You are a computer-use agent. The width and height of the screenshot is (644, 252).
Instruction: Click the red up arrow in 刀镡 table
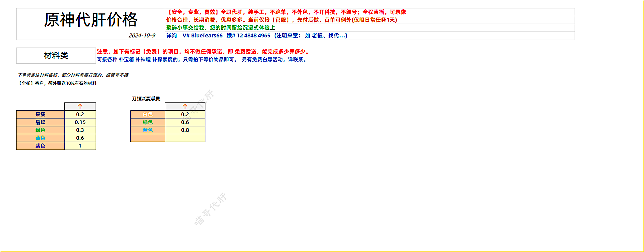click(x=185, y=107)
